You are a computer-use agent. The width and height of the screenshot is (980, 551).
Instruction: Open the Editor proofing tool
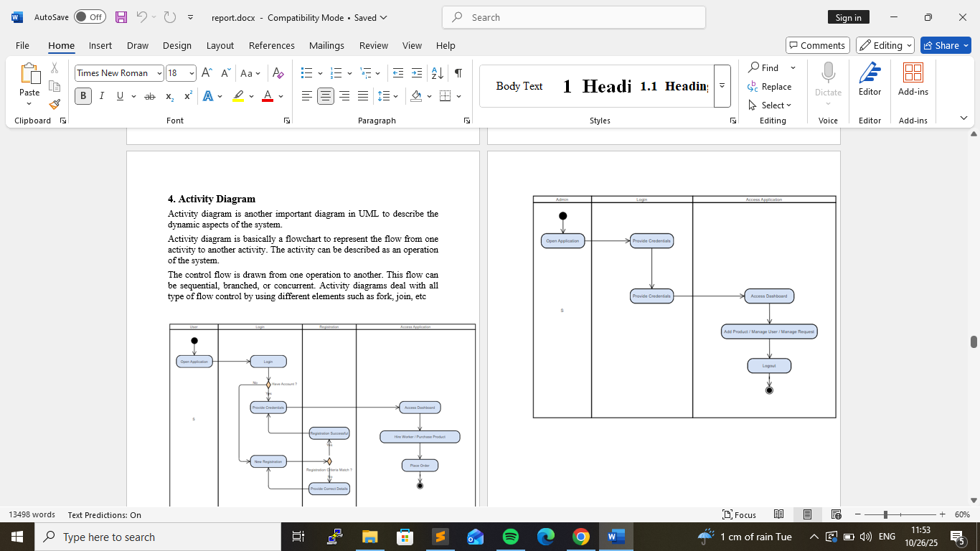point(870,79)
